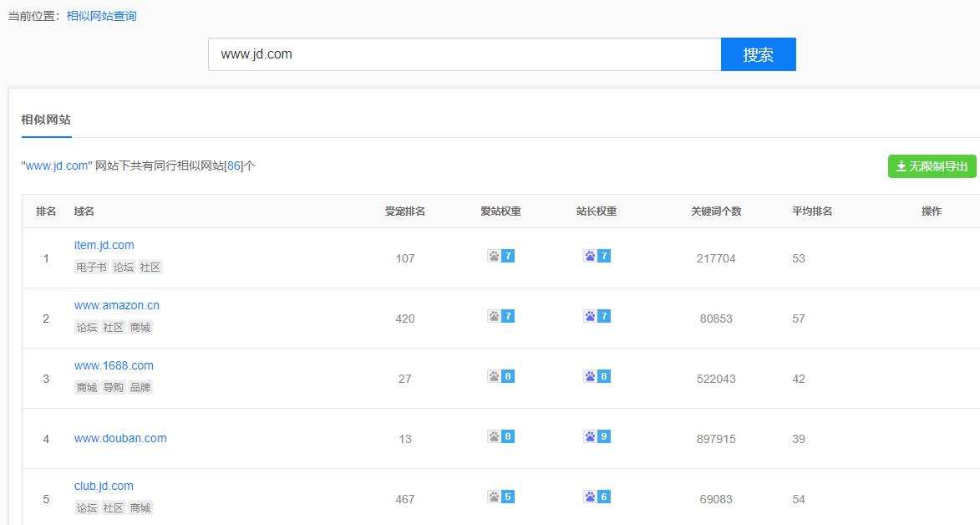Click the 平均排名 value 57
Viewport: 980px width, 525px height.
coord(799,319)
